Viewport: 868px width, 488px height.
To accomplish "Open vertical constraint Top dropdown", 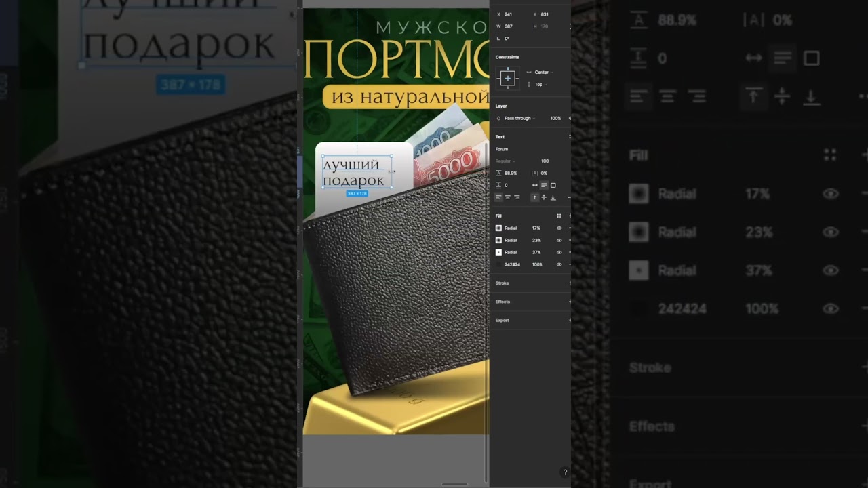I will tap(538, 85).
